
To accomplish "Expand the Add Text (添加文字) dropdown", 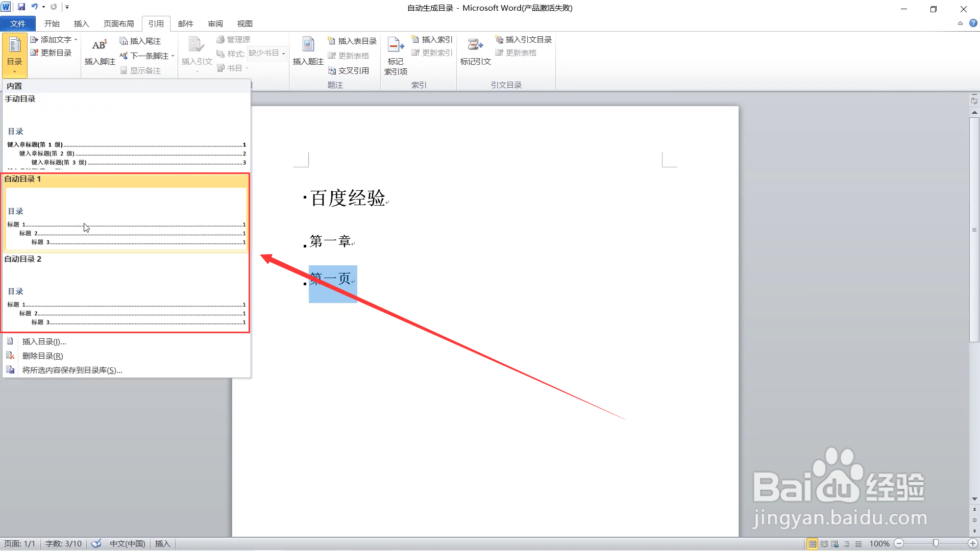I will coord(76,40).
